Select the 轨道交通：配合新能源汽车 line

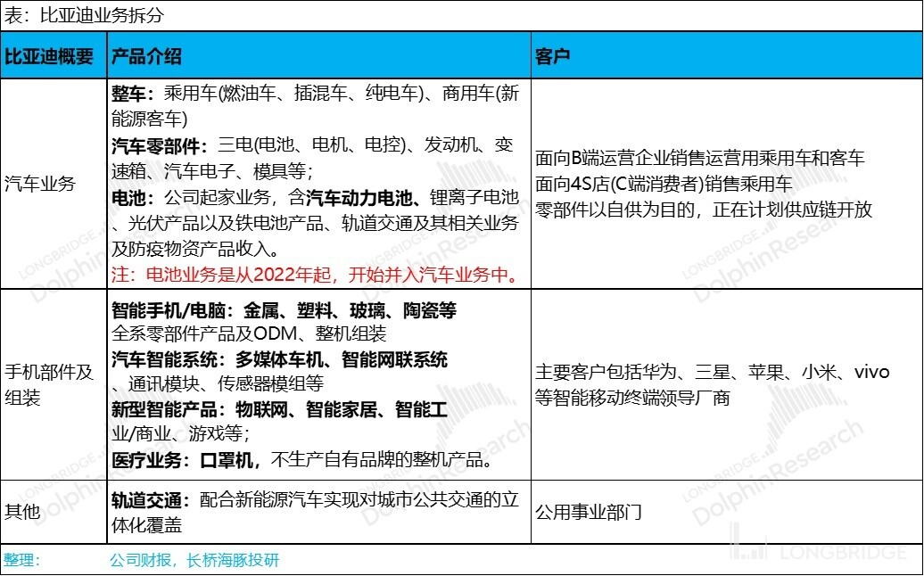pyautogui.click(x=315, y=500)
